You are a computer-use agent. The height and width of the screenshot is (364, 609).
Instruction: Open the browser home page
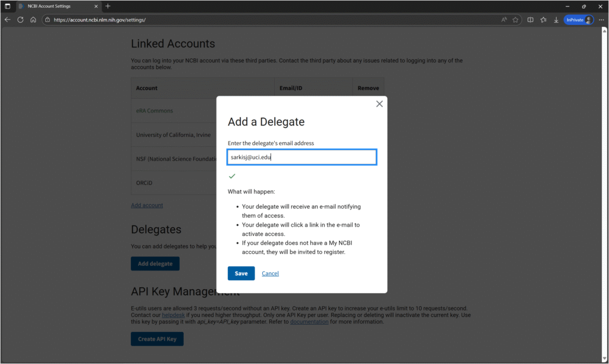(33, 20)
